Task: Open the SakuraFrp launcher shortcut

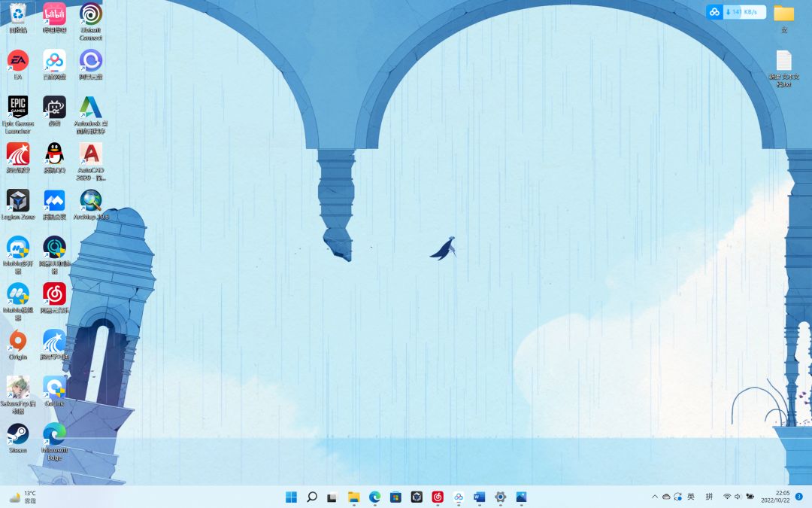Action: [x=17, y=387]
